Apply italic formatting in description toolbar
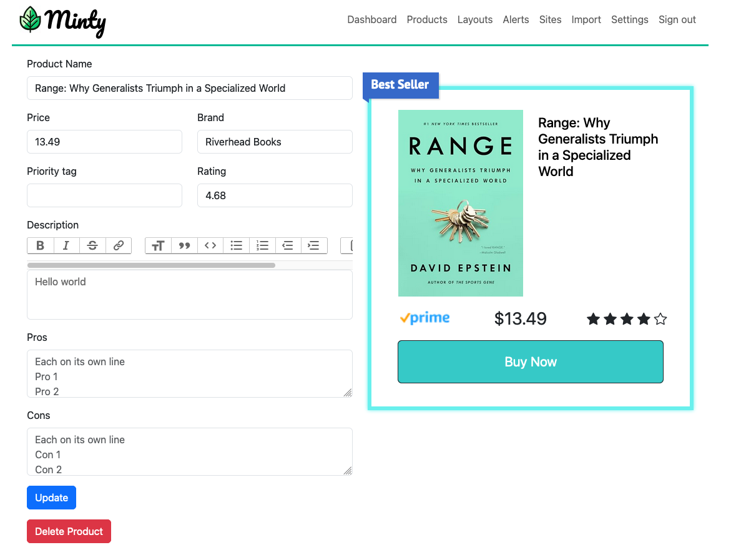 tap(66, 245)
